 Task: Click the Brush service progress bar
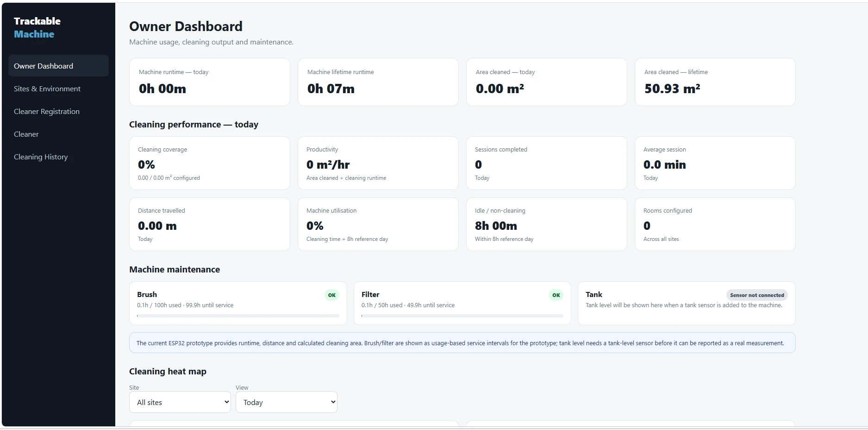(238, 316)
